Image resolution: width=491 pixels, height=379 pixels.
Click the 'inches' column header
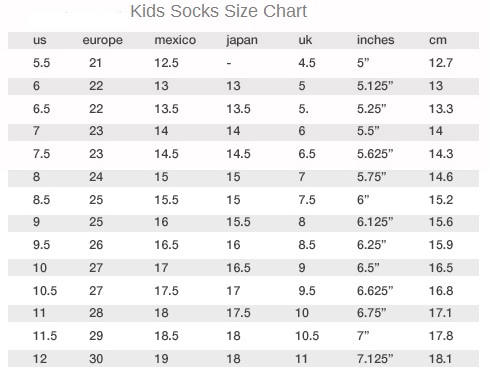(376, 40)
